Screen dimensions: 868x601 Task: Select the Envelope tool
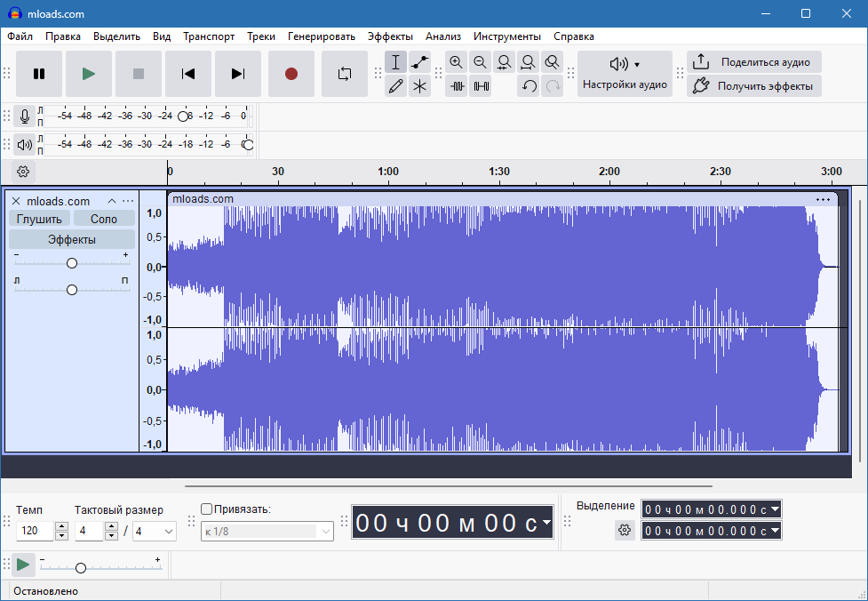pyautogui.click(x=419, y=62)
